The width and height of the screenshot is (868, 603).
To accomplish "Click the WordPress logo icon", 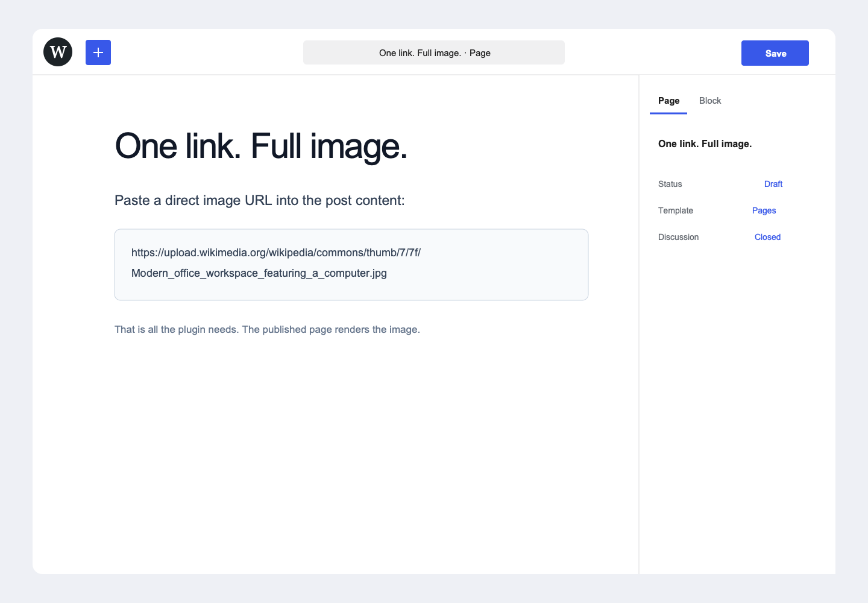I will [x=58, y=52].
